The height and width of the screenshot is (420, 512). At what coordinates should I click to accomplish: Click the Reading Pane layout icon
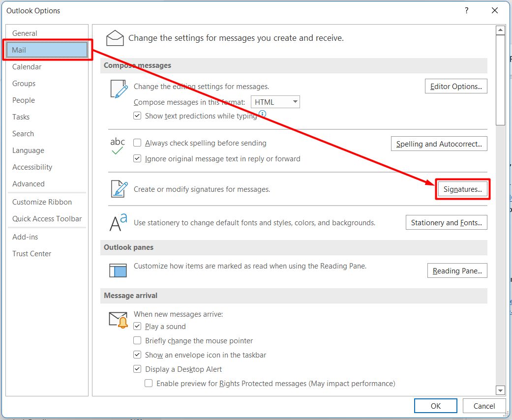pos(118,270)
